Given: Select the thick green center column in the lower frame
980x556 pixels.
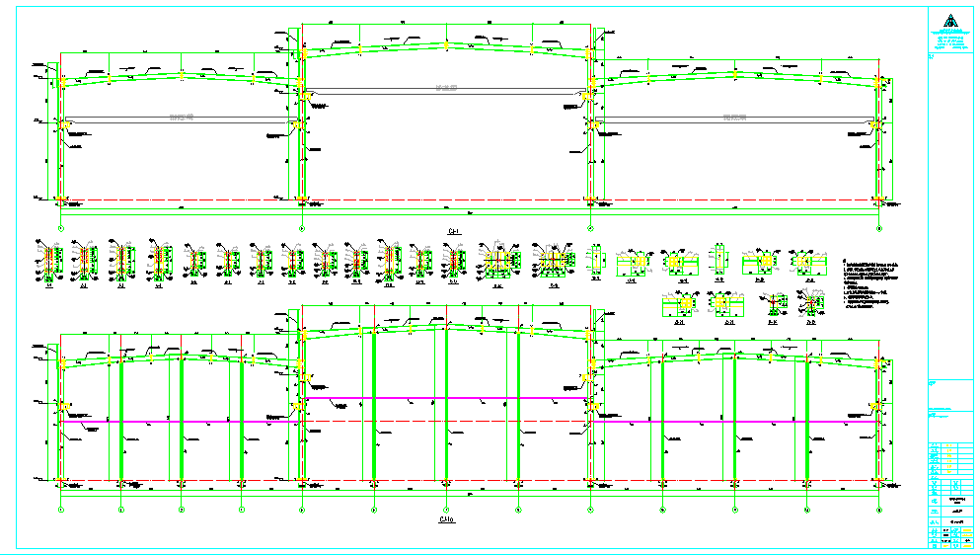Looking at the screenshot, I should (446, 404).
